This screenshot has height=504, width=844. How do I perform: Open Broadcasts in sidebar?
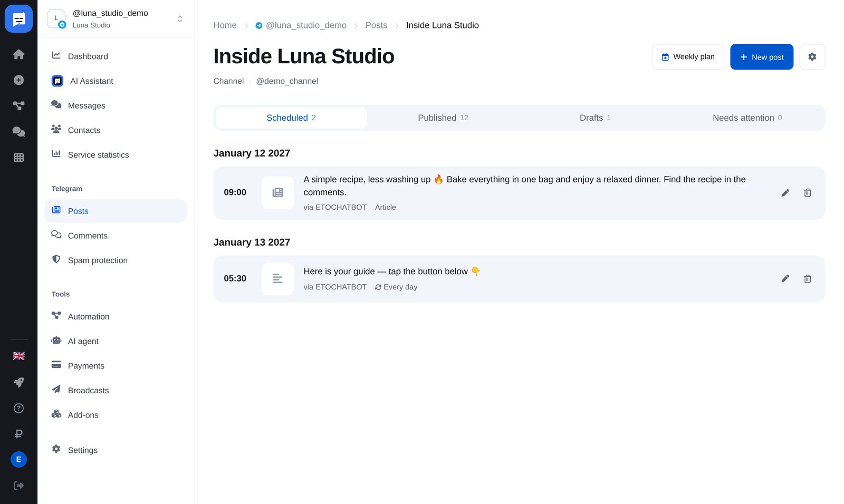[116, 391]
